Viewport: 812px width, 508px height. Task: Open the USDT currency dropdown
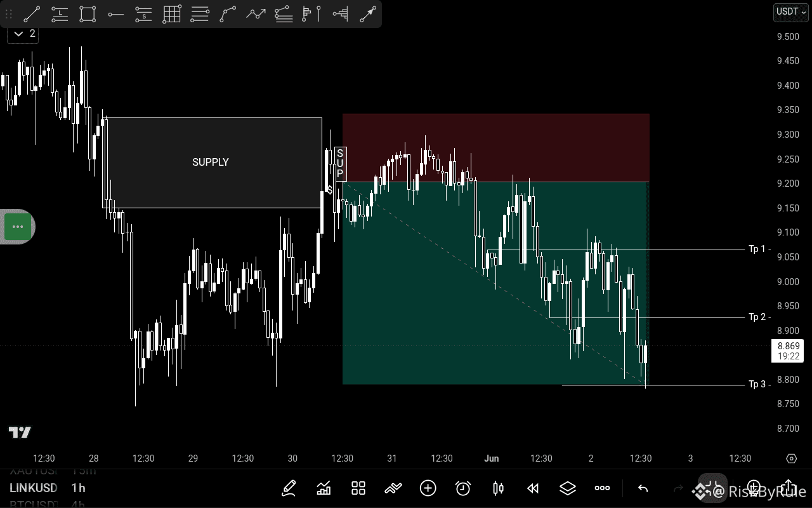point(790,11)
